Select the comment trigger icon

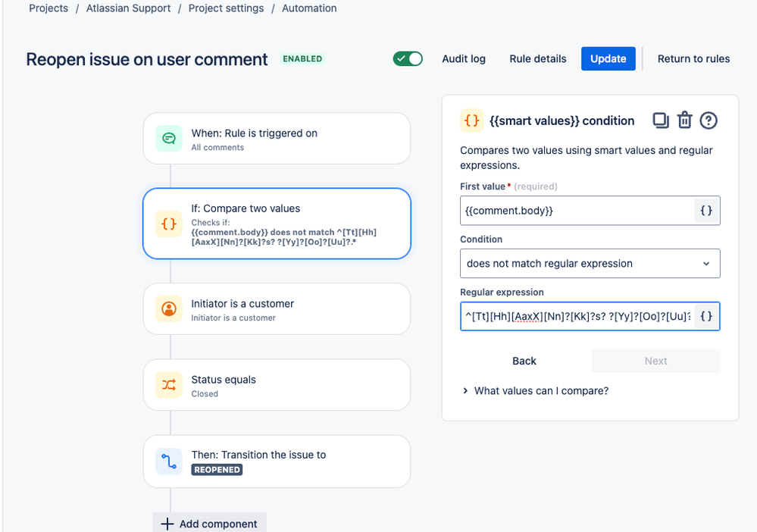pyautogui.click(x=169, y=139)
